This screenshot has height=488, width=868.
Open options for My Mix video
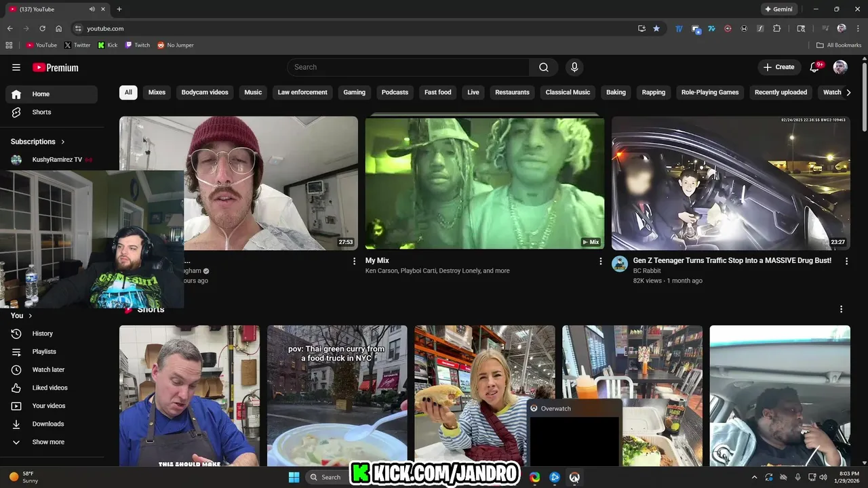pos(600,261)
